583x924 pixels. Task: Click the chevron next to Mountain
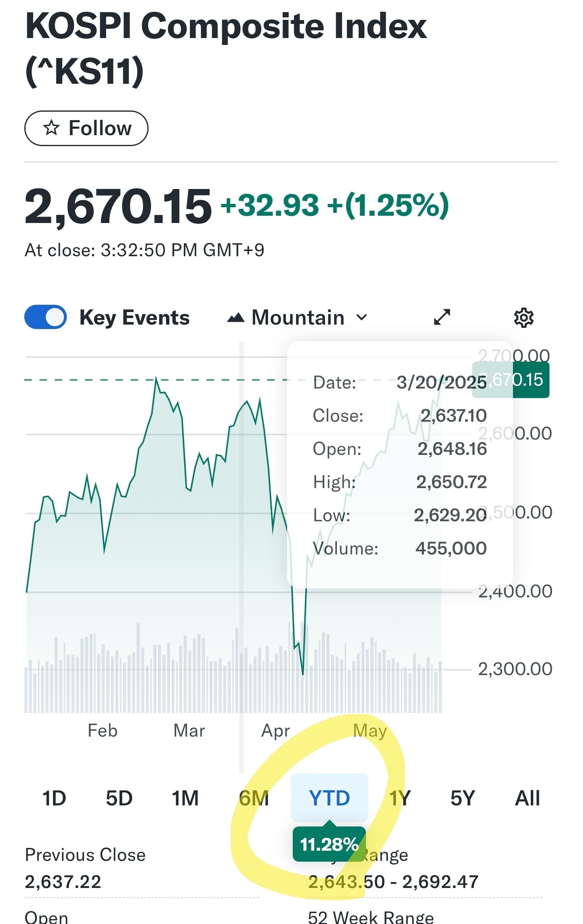coord(362,317)
